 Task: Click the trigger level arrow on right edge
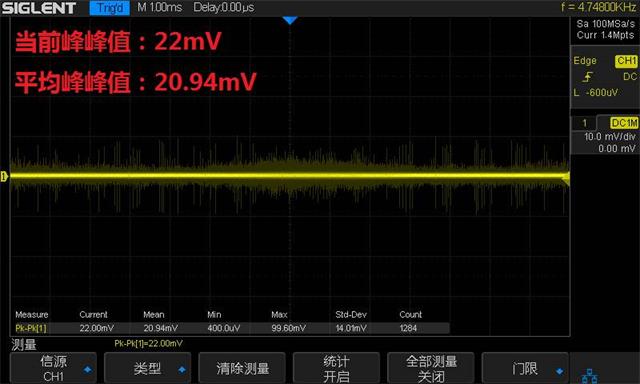coord(566,178)
